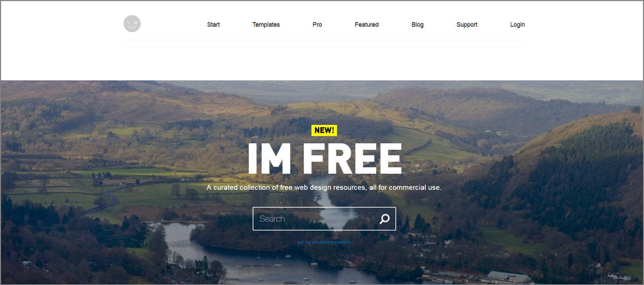The height and width of the screenshot is (285, 644).
Task: Click the magnifying glass search icon
Action: click(384, 219)
